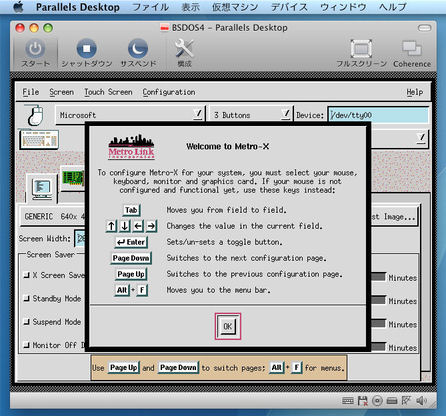Toggle Suspend Mode checkbox

click(x=27, y=322)
